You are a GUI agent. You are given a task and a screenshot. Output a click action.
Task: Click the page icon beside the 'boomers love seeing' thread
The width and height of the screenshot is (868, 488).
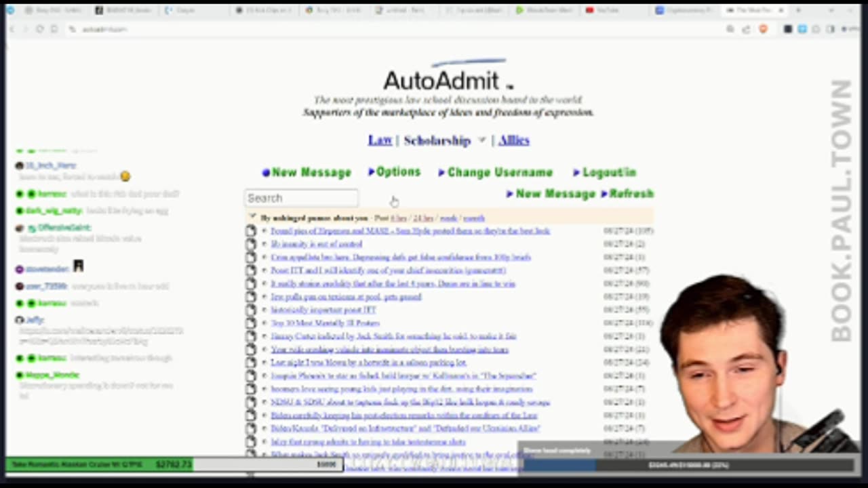click(x=250, y=389)
